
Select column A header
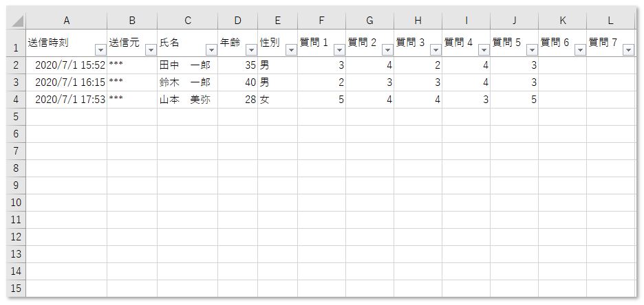pyautogui.click(x=67, y=21)
